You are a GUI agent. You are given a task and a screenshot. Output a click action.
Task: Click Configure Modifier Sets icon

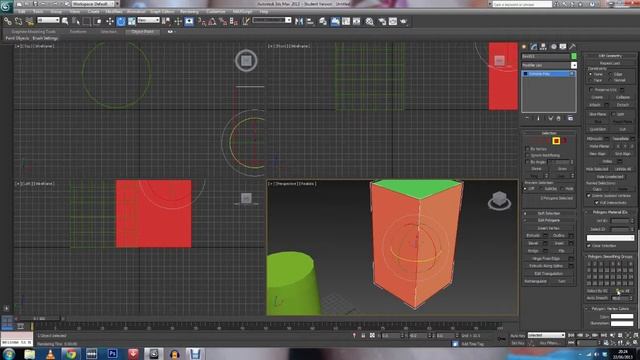(x=570, y=118)
